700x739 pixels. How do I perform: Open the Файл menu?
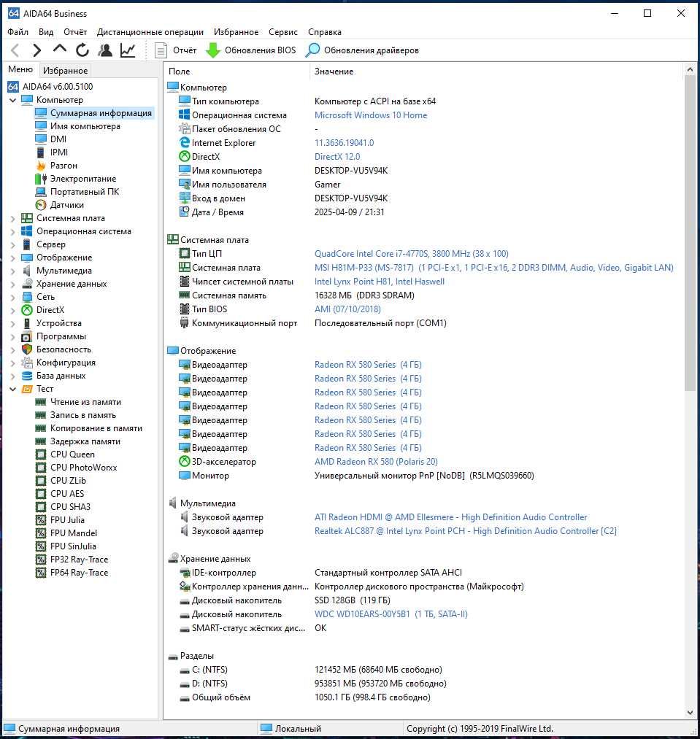click(18, 32)
